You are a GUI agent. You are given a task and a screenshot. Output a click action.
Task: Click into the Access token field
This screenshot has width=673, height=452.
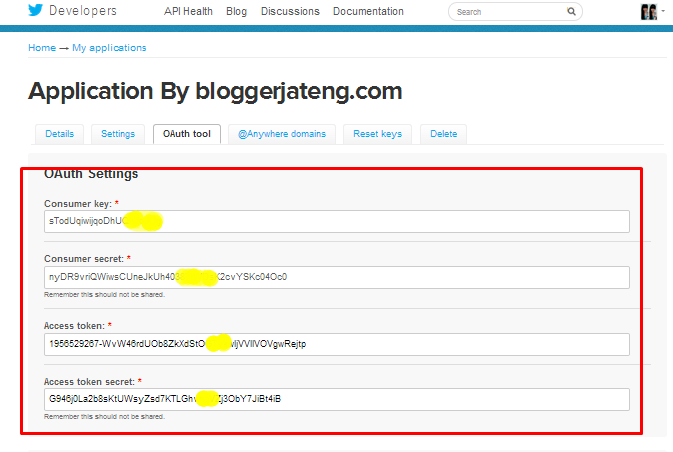(337, 344)
